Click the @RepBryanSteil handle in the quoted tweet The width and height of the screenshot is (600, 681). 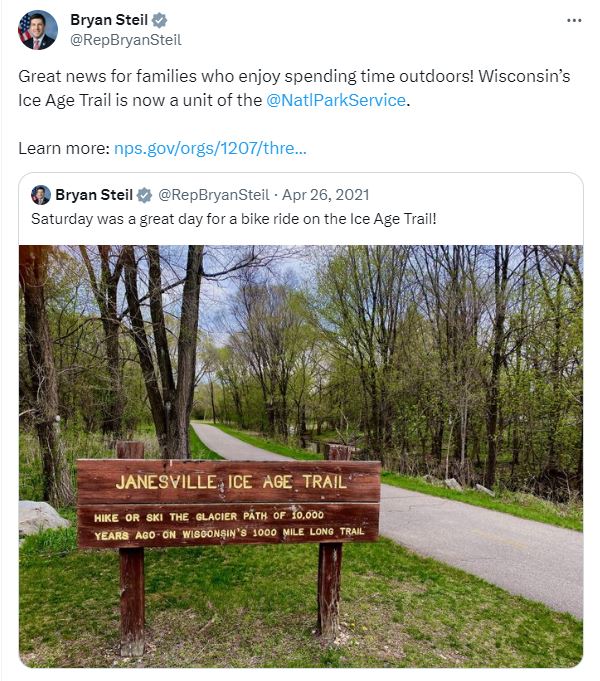[x=213, y=194]
